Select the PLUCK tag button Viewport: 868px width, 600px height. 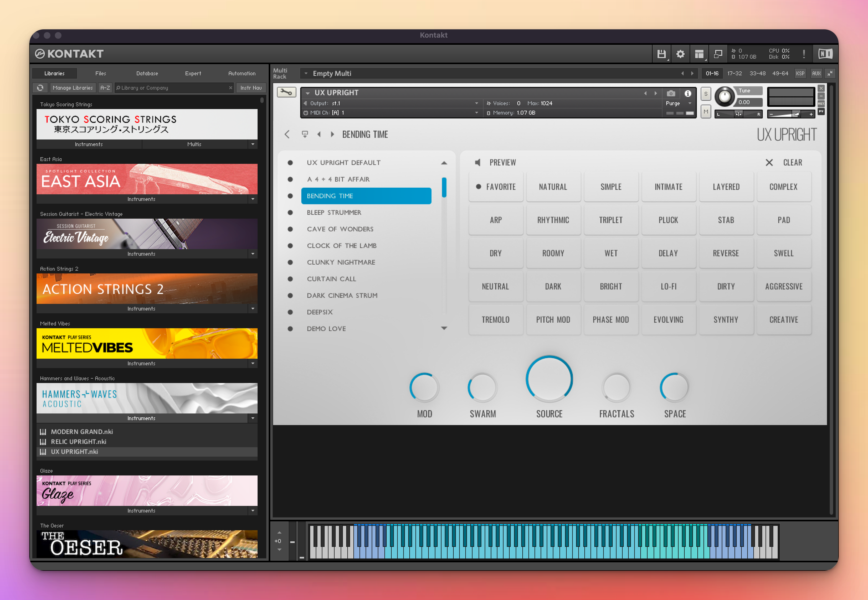pyautogui.click(x=668, y=220)
